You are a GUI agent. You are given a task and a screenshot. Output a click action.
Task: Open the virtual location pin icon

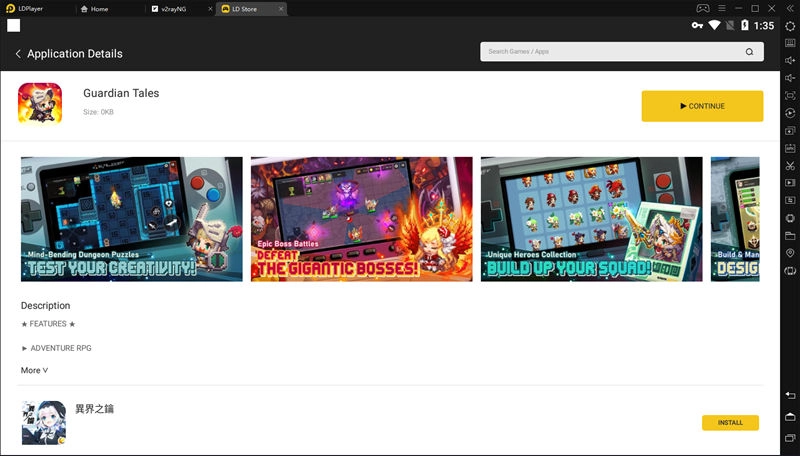coord(790,253)
